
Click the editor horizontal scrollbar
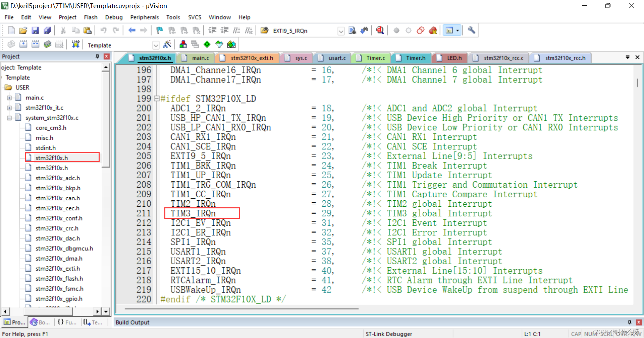click(x=241, y=309)
